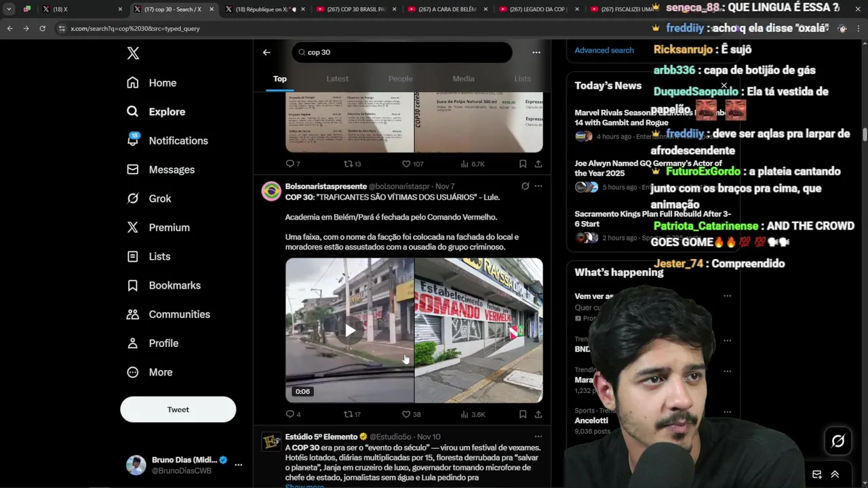Open options for Vem ver promoted trend
This screenshot has width=868, height=488.
[727, 296]
